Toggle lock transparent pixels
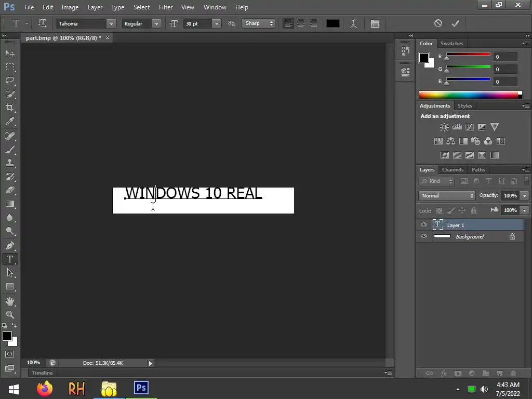The image size is (532, 399). point(439,211)
